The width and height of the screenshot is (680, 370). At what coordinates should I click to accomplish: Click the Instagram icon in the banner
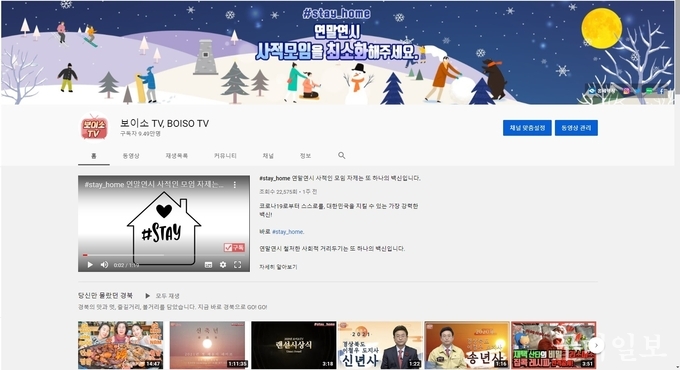point(626,91)
